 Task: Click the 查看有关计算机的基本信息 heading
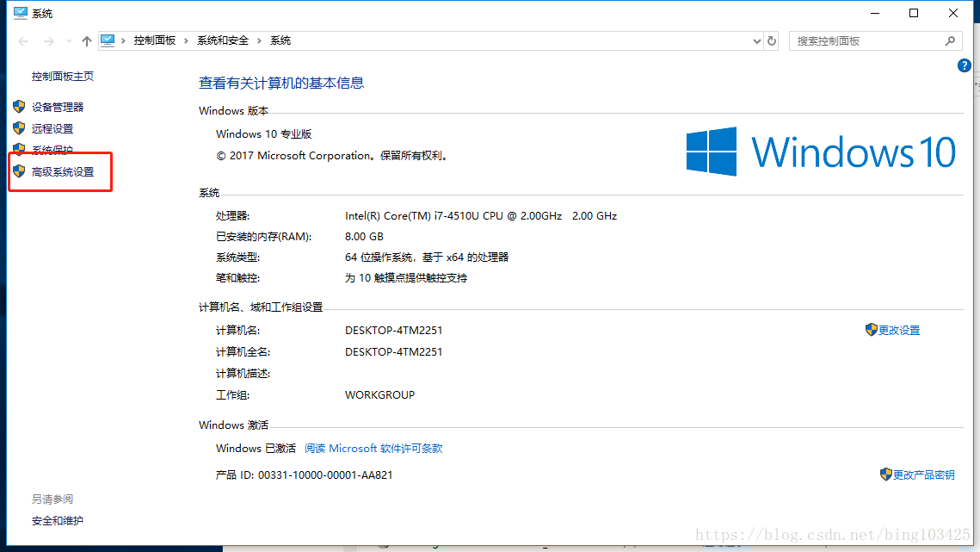281,84
